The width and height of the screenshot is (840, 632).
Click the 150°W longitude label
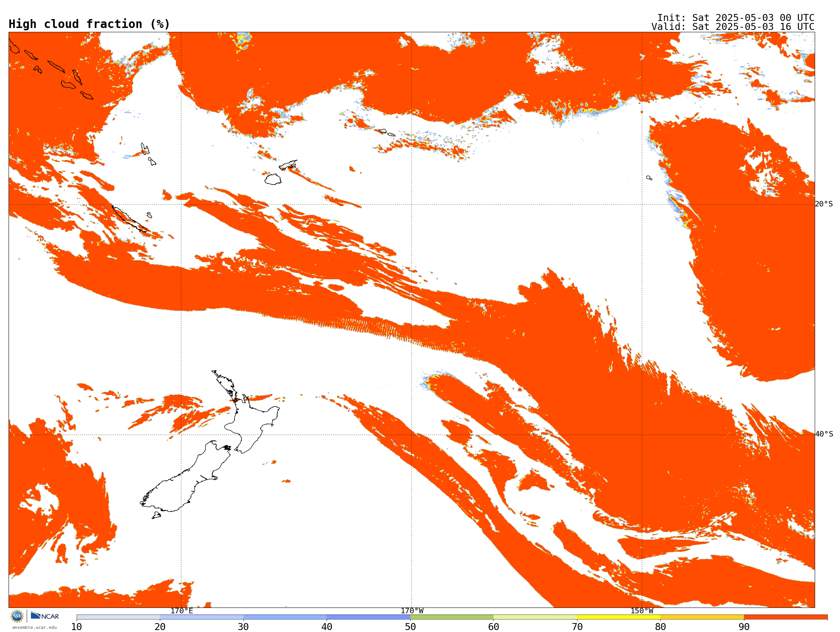pos(642,611)
